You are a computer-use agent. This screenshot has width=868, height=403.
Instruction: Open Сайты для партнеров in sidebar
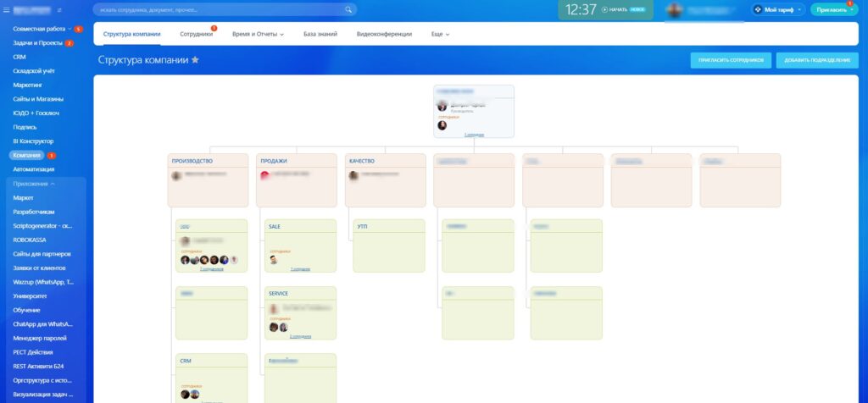coord(42,254)
